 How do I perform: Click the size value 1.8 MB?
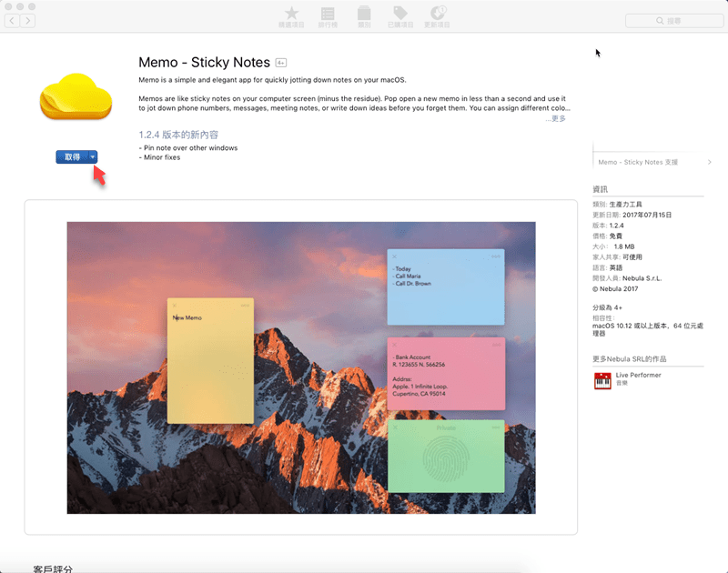click(x=623, y=246)
